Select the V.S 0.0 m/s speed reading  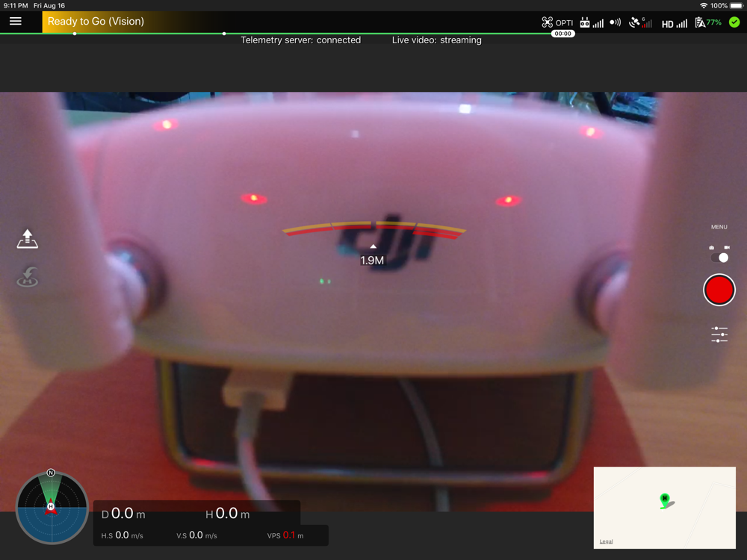click(x=196, y=535)
